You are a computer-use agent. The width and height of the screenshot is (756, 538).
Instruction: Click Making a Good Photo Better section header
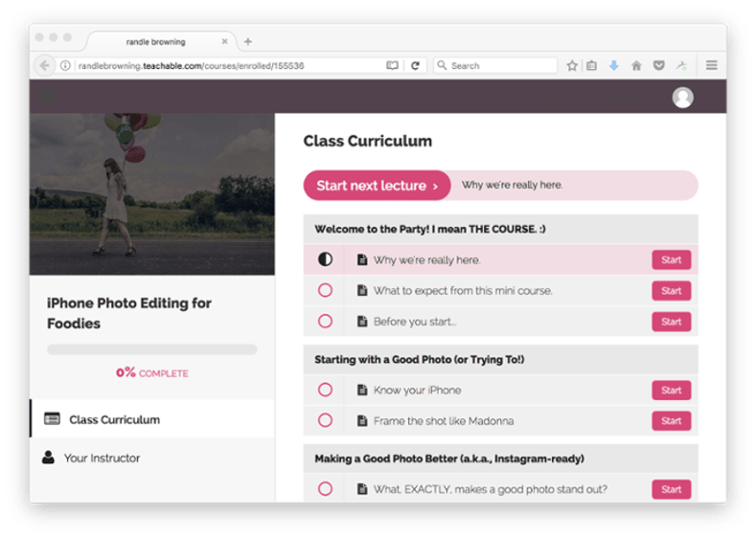pos(501,459)
